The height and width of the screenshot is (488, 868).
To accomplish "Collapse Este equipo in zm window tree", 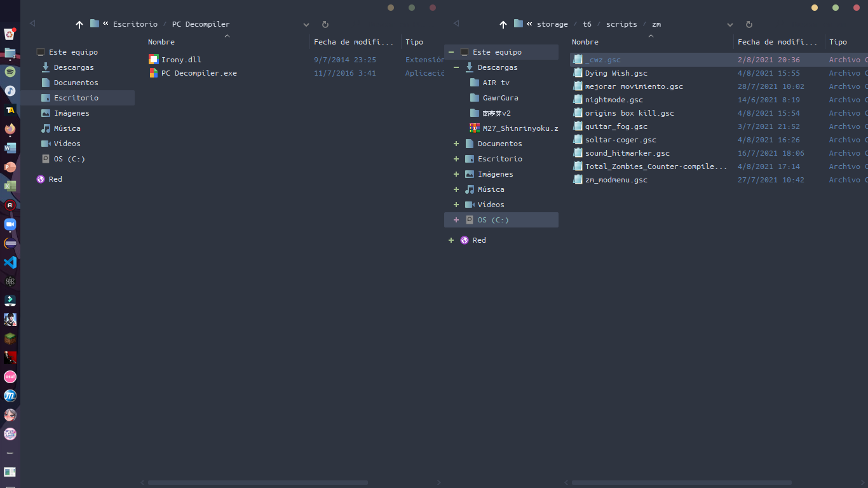I will (x=451, y=52).
